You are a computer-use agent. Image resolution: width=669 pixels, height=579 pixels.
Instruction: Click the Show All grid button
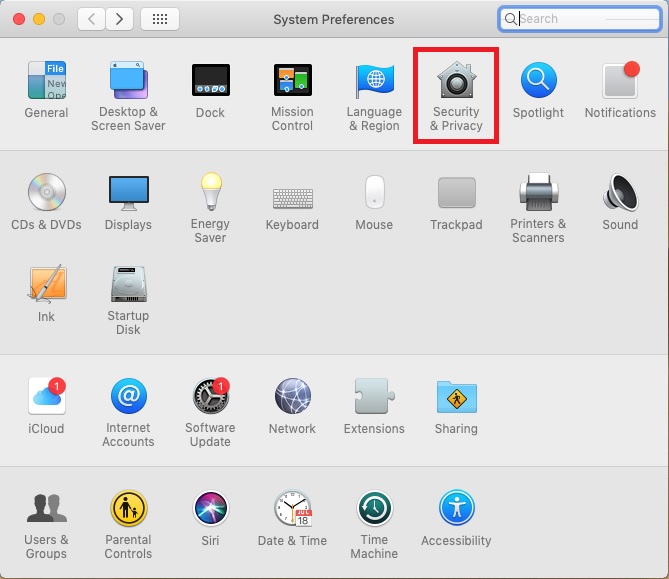click(x=160, y=19)
